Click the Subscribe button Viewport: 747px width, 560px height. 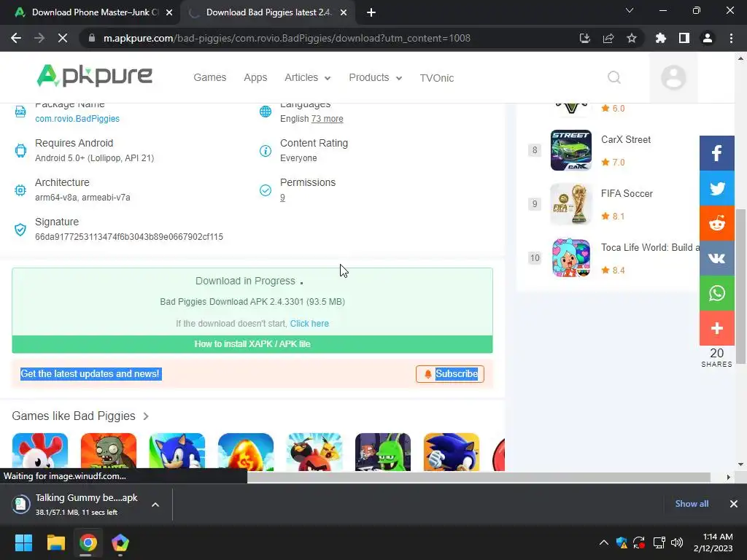point(449,374)
